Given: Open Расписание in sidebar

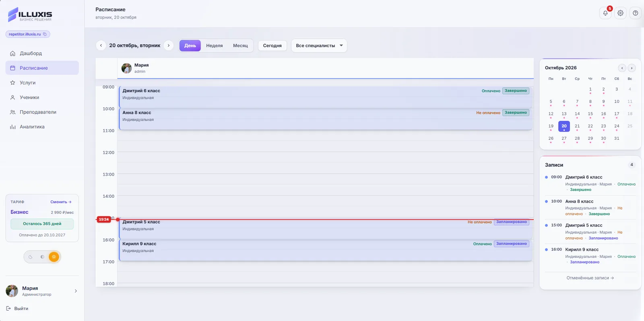Looking at the screenshot, I should tap(42, 68).
